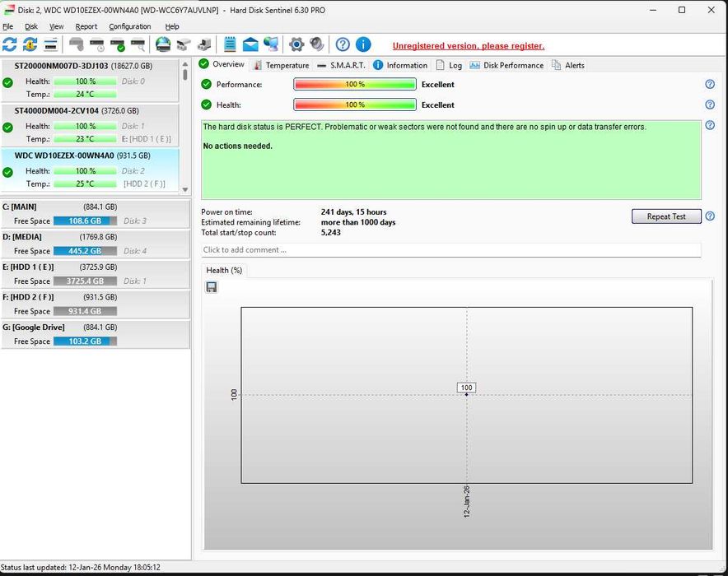Viewport: 728px width, 576px height.
Task: Click the help icon beside Repeat Test
Action: (x=710, y=216)
